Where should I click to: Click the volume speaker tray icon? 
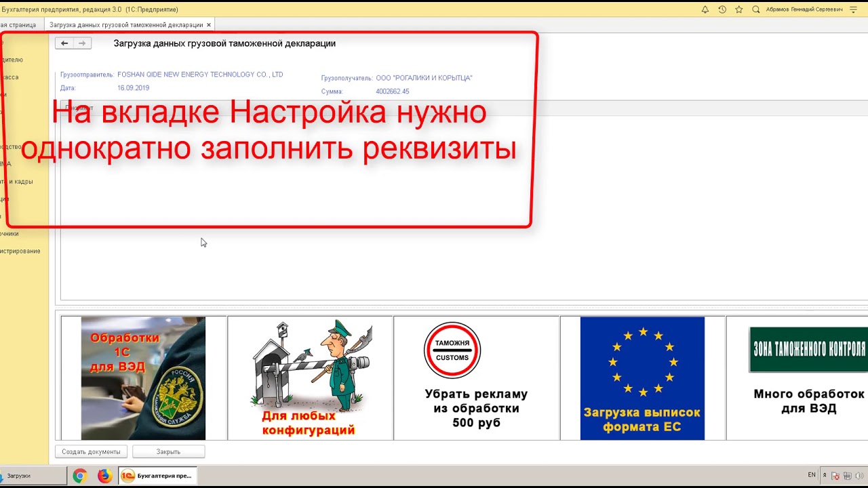click(x=859, y=476)
